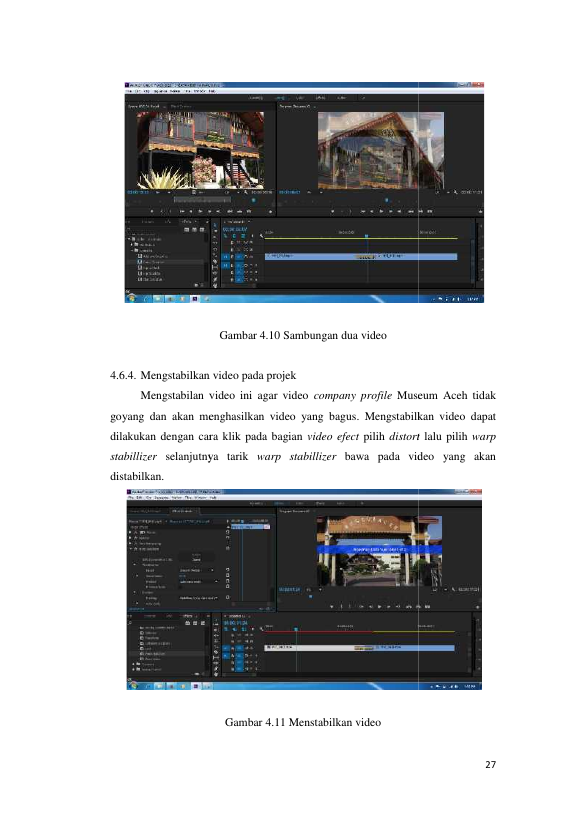This screenshot has height=819, width=579.
Task: Select the Zoom tool in Gambar 4.11 tools panel
Action: [216, 674]
